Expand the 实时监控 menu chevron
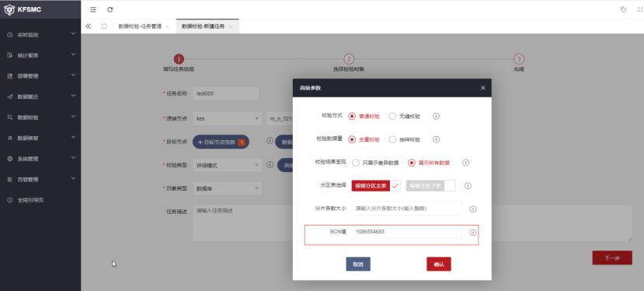Screen dimensions: 644x291 73,33
